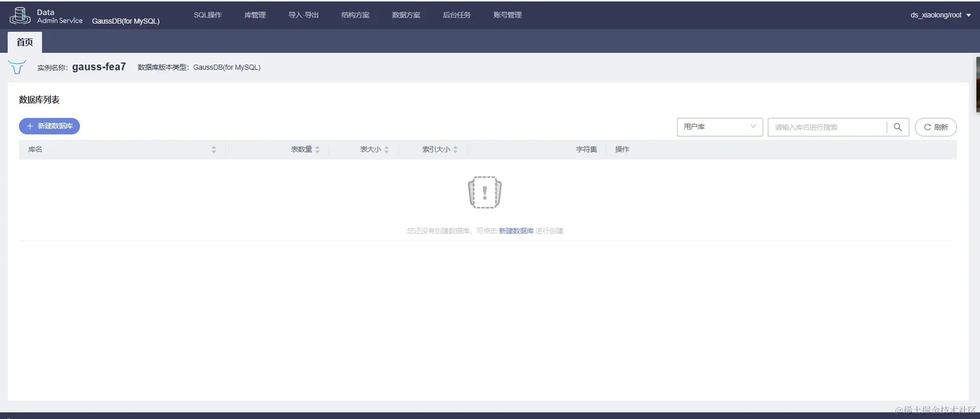Screen dimensions: 980x419
Task: Open the 数据方案 menu
Action: click(406, 15)
